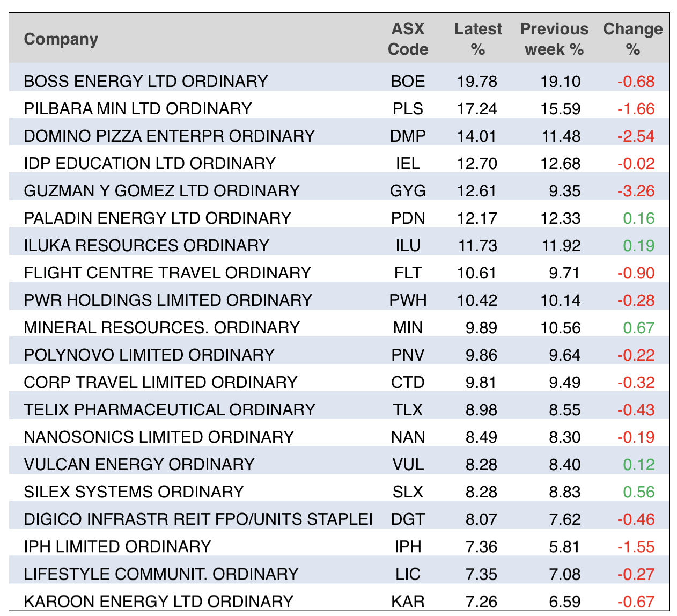Click the Silex Systems change value 0.56
The height and width of the screenshot is (616, 677).
(638, 492)
